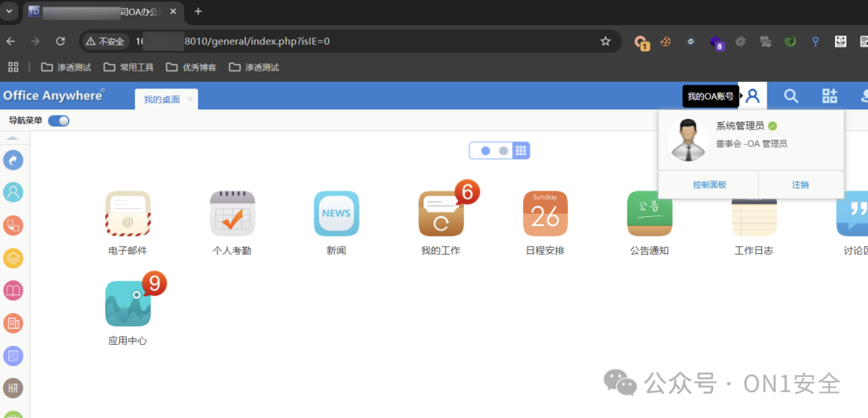Viewport: 868px width, 418px height.
Task: Open the 优秀博客 bookmark folder
Action: (191, 68)
